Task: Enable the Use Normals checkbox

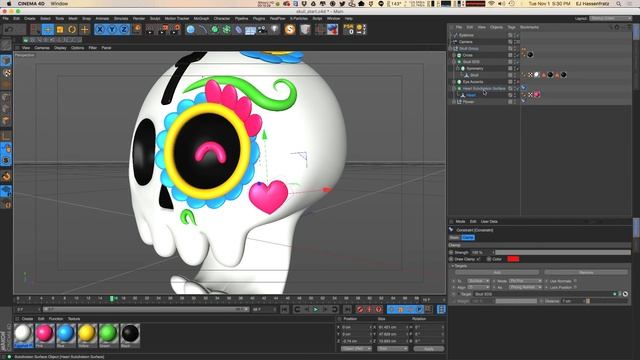Action: 576,281
